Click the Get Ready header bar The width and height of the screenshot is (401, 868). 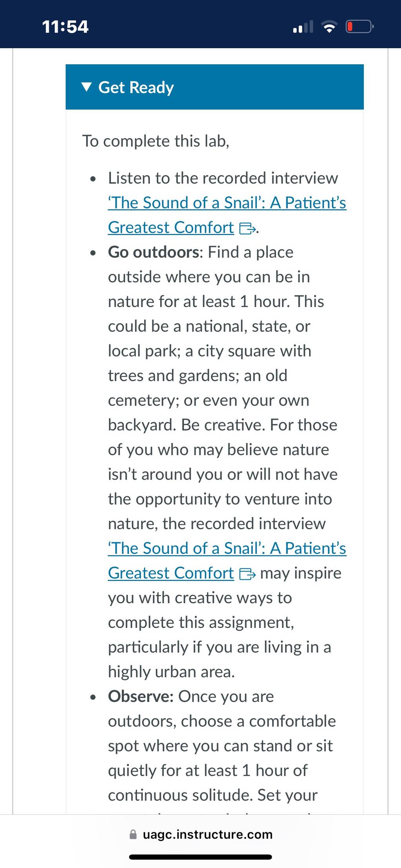click(x=215, y=87)
